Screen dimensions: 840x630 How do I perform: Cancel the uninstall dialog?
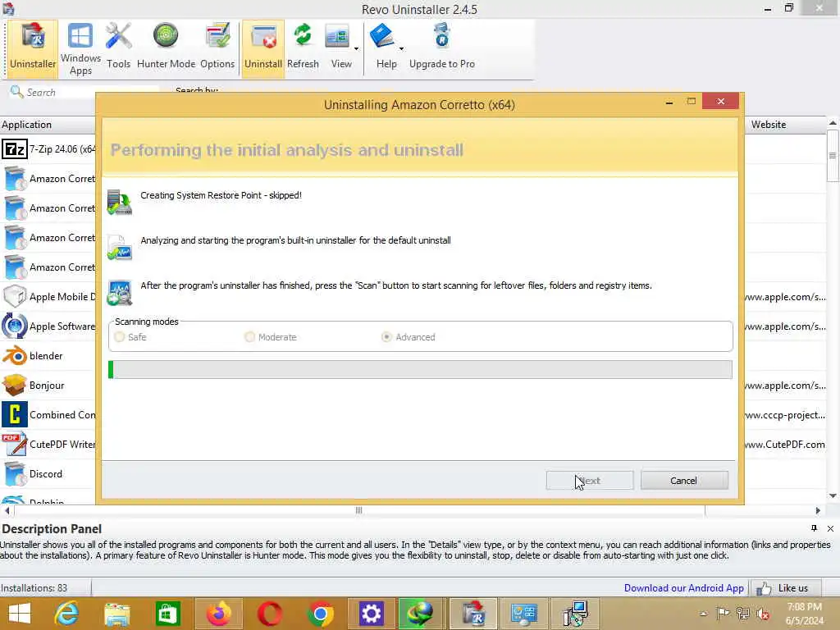click(x=684, y=481)
